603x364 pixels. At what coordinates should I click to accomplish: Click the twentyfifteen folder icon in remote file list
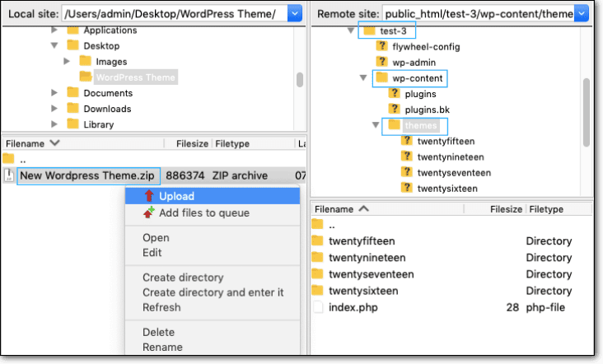pos(317,240)
